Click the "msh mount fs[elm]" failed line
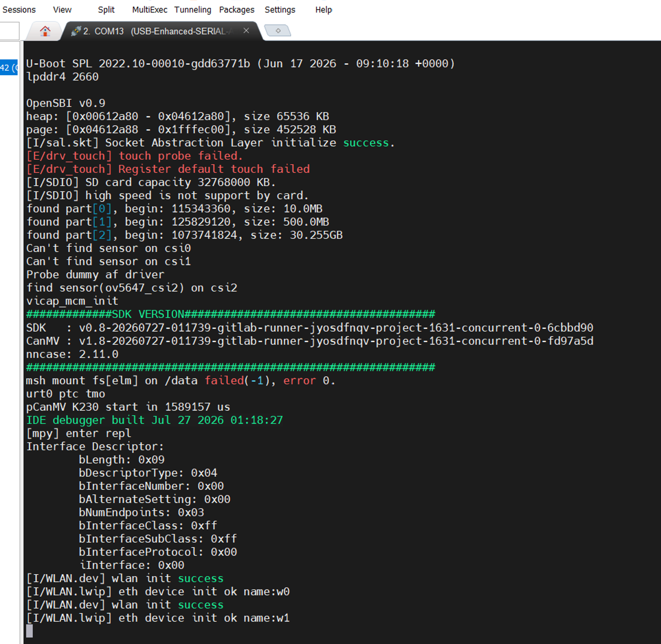The image size is (661, 644). [181, 381]
